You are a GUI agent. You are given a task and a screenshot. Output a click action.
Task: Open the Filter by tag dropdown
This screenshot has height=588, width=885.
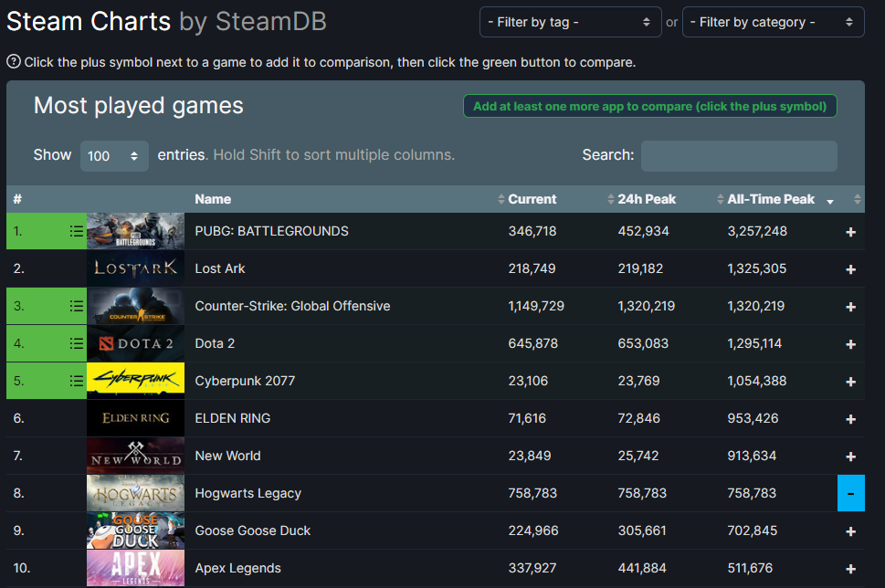pos(570,22)
